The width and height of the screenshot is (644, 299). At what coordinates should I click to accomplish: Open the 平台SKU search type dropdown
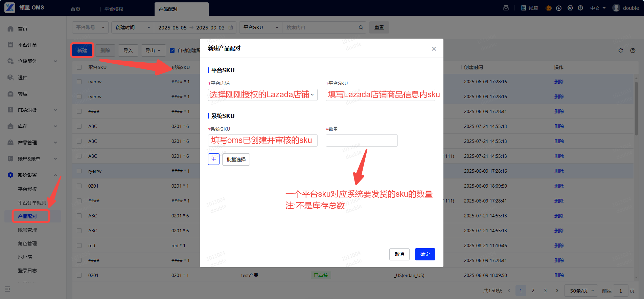[x=261, y=27]
